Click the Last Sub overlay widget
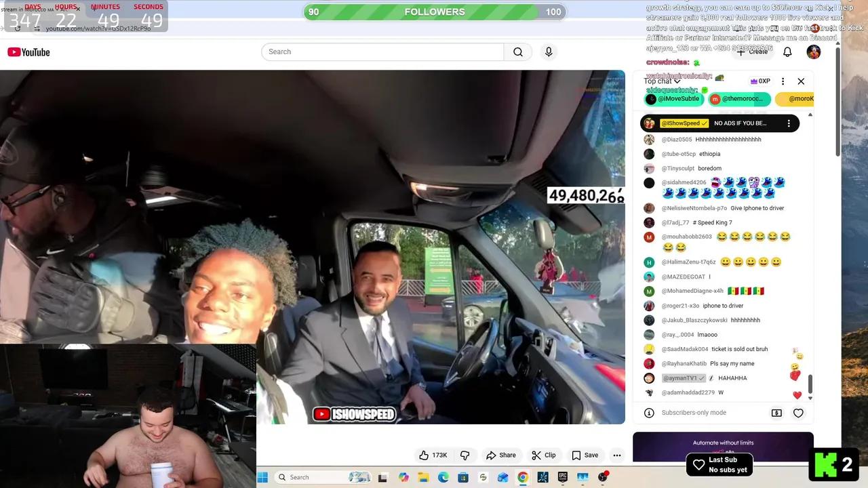This screenshot has width=868, height=488. 719,464
